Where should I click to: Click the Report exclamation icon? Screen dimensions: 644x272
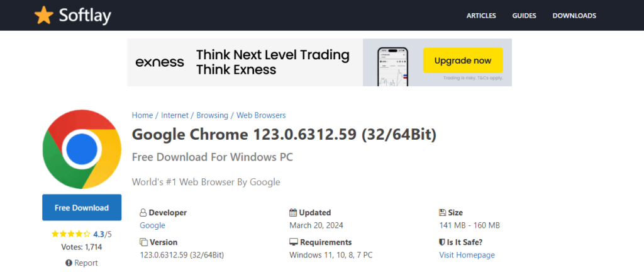[69, 263]
